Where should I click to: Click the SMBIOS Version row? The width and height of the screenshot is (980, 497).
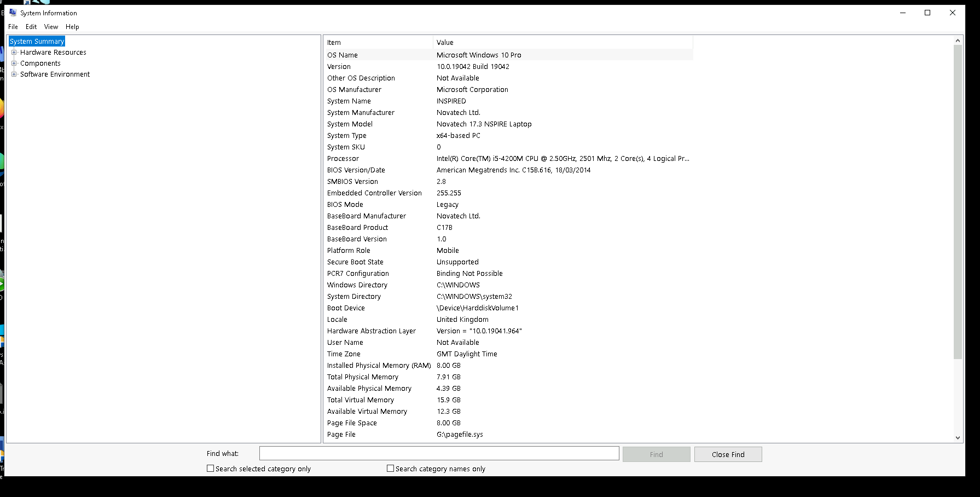click(x=508, y=181)
